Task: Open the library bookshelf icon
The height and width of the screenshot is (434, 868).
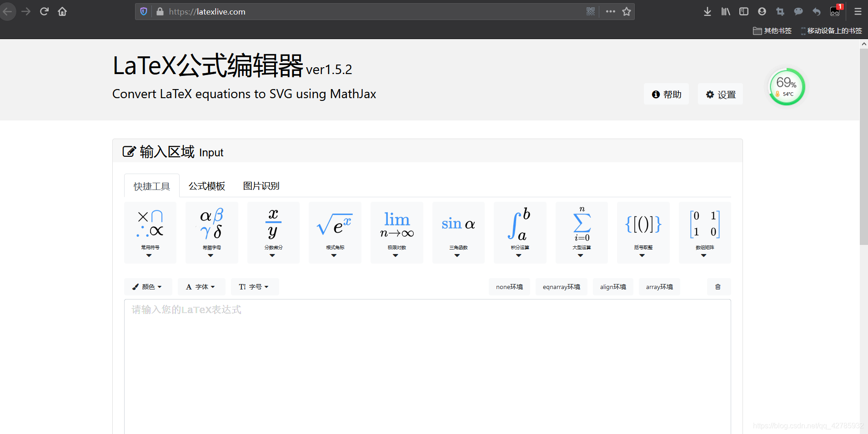Action: click(726, 11)
